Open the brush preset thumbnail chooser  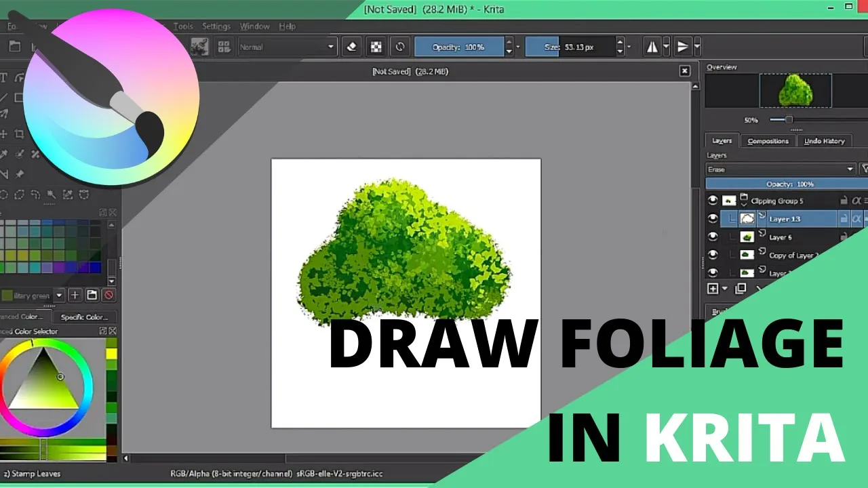click(199, 47)
